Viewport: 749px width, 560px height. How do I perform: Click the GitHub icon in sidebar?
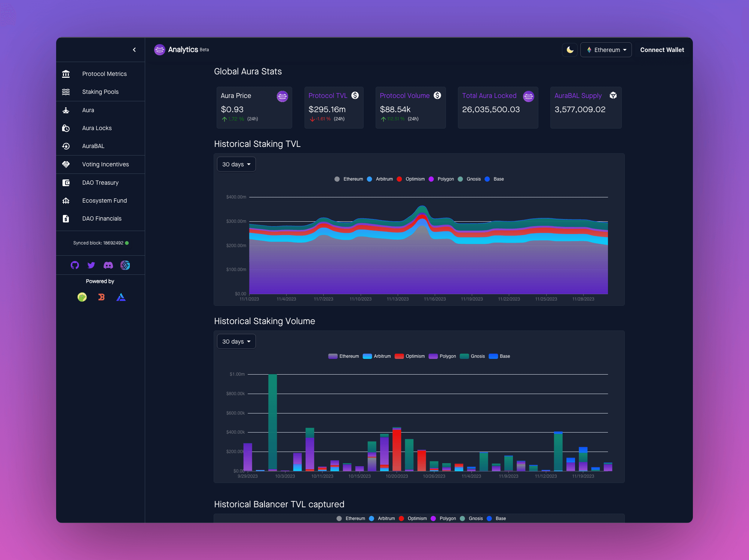tap(75, 265)
